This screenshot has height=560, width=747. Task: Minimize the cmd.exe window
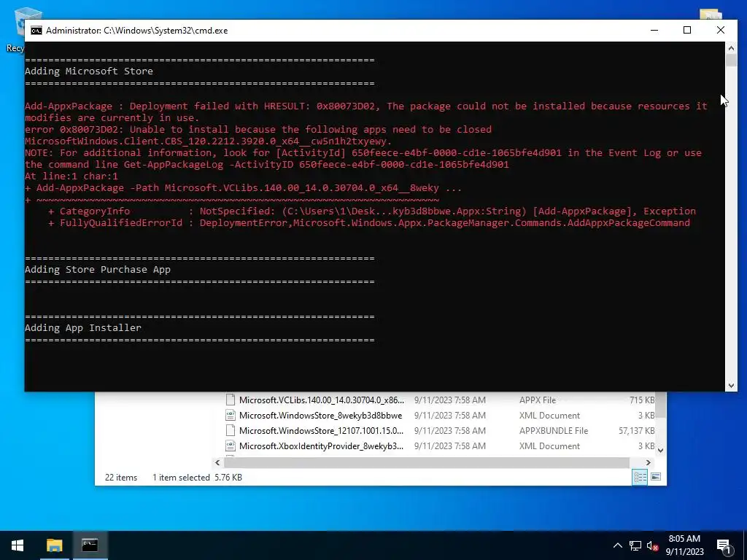654,31
